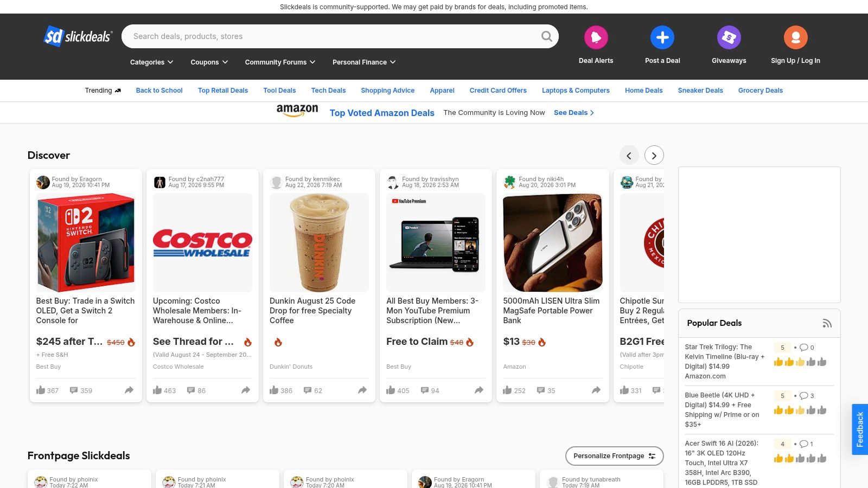868x488 pixels.
Task: Open the Feedback side tab
Action: point(860,429)
